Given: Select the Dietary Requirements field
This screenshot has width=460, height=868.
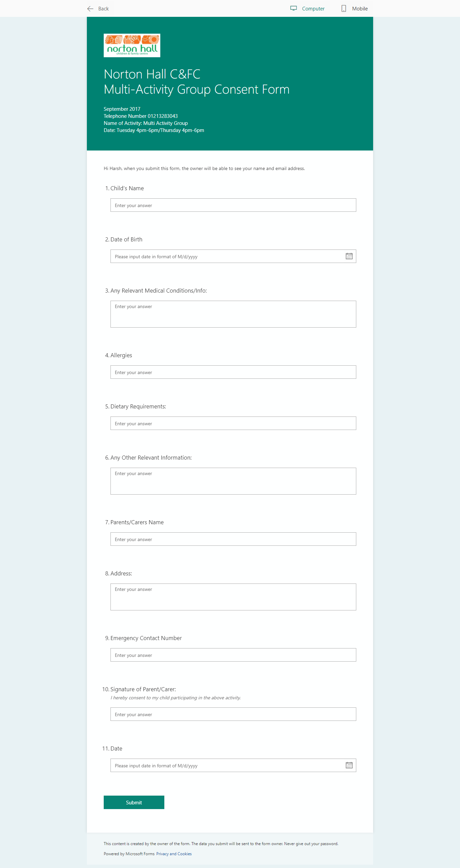Looking at the screenshot, I should click(233, 423).
